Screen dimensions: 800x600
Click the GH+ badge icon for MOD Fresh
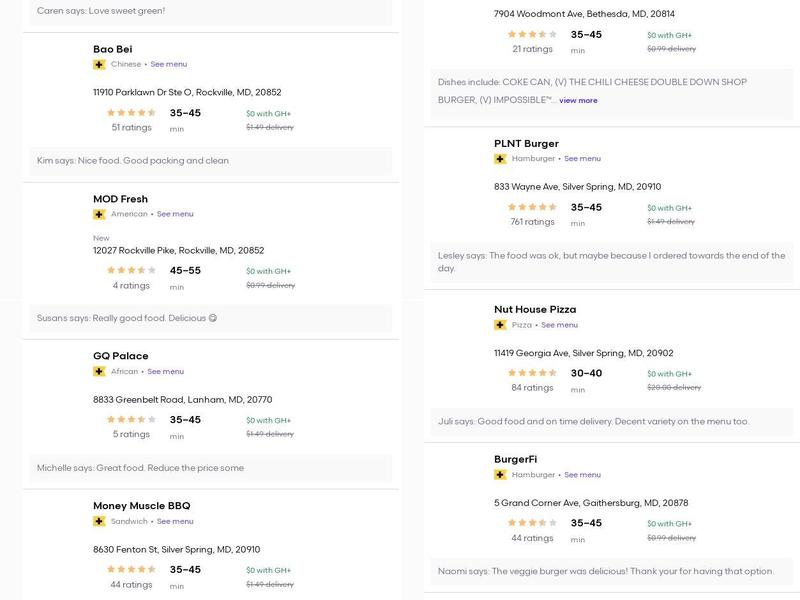(x=99, y=214)
